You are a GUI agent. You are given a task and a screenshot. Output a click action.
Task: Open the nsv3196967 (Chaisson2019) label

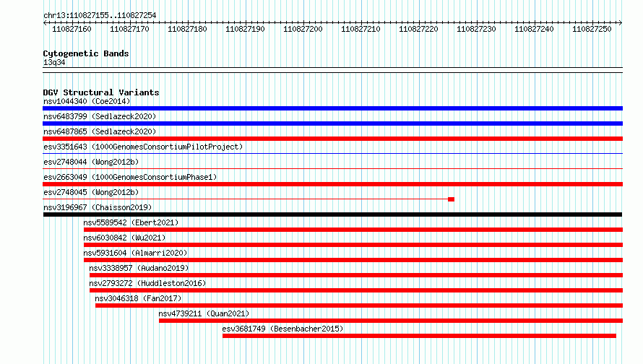pyautogui.click(x=98, y=207)
